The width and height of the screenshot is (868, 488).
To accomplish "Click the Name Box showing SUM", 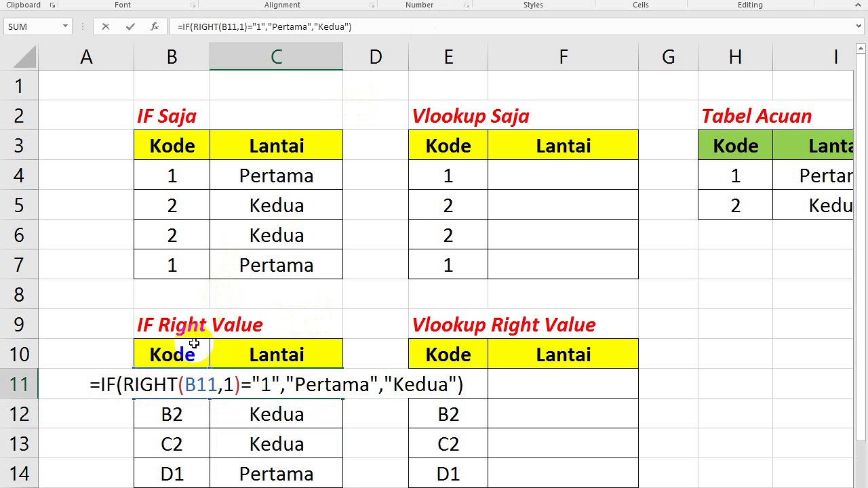I will (33, 26).
